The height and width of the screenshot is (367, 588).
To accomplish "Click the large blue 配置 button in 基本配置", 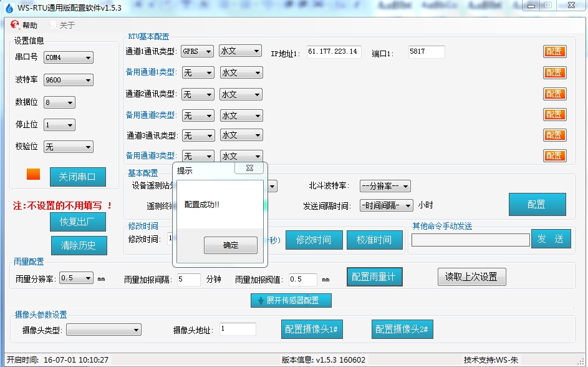I will [537, 205].
